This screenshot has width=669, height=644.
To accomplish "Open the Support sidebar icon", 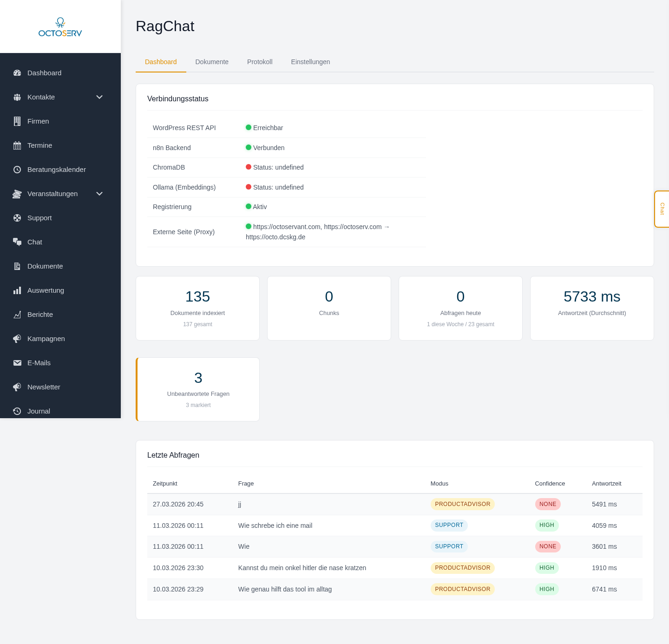I will click(17, 218).
